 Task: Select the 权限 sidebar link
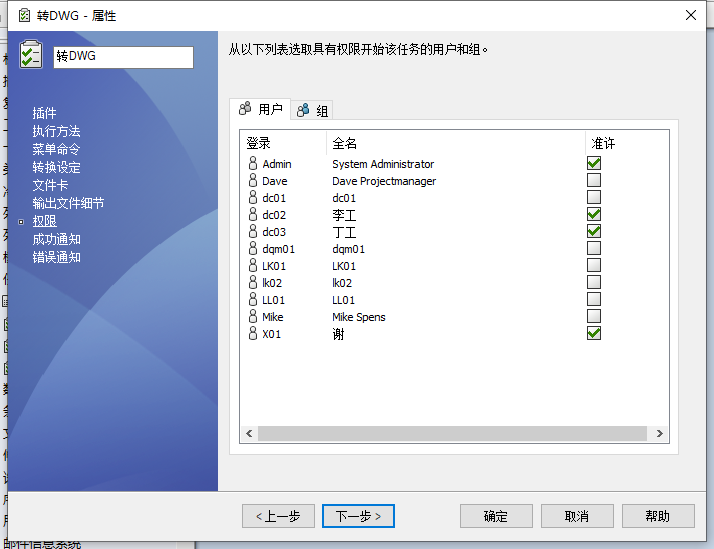(x=44, y=221)
